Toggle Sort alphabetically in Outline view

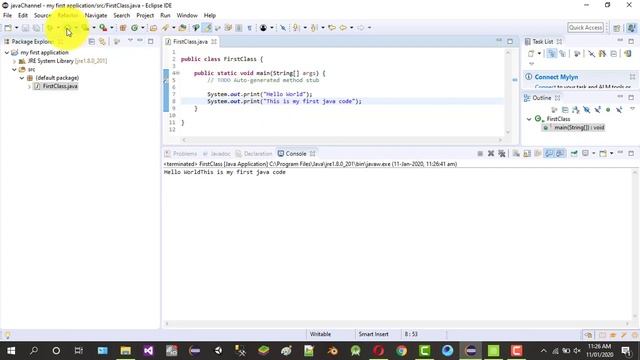576,110
